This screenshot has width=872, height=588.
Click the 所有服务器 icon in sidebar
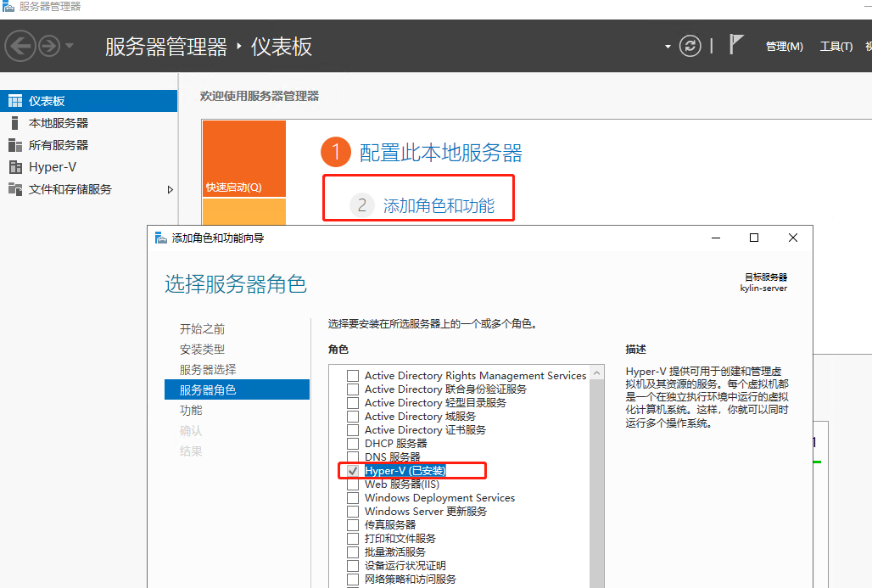[15, 145]
